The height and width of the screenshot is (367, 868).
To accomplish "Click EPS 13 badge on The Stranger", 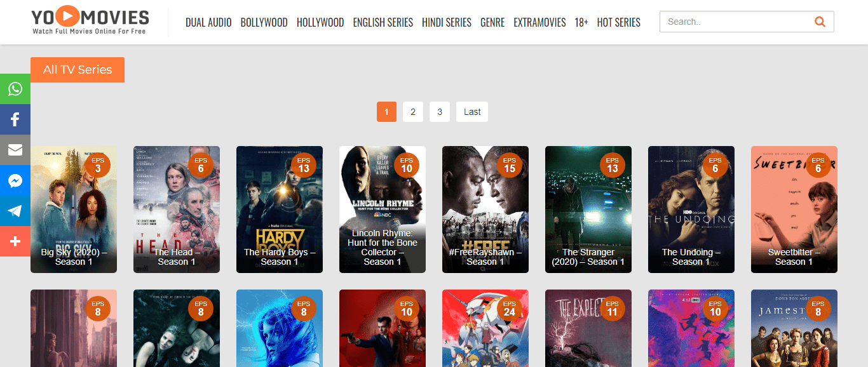I will coord(613,165).
